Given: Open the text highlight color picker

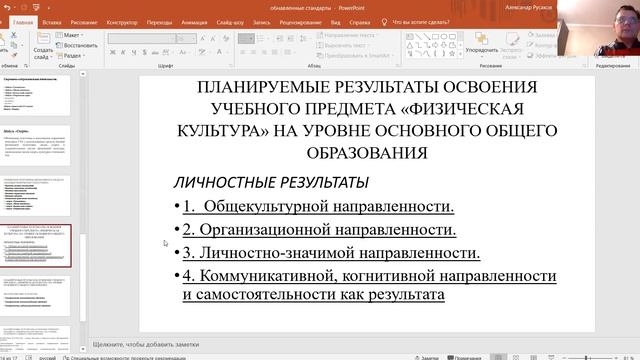Looking at the screenshot, I should [203, 52].
